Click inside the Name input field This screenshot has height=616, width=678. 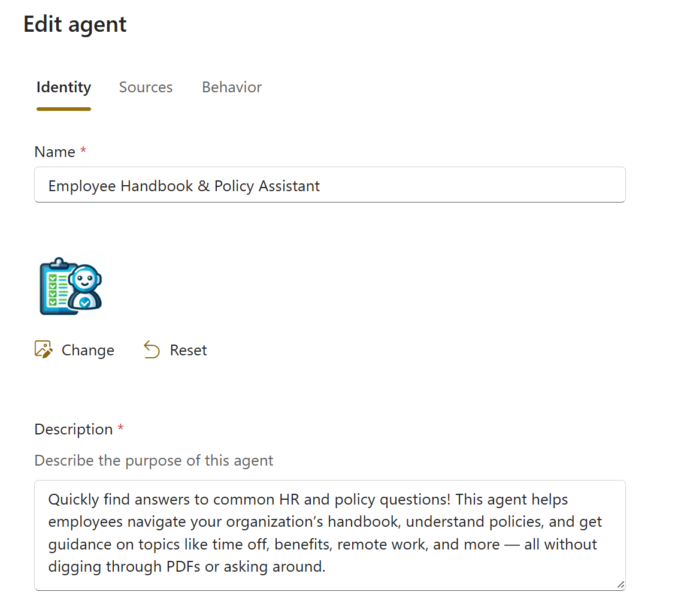coord(329,185)
